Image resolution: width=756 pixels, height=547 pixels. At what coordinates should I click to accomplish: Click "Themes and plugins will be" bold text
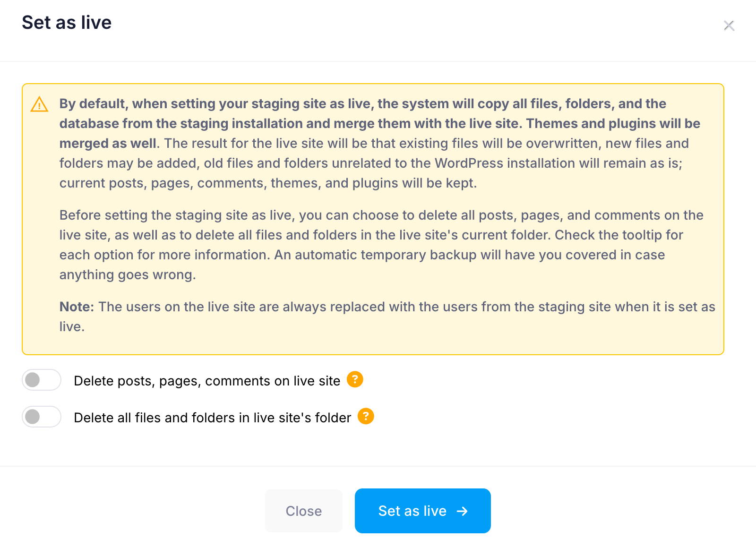tap(613, 124)
